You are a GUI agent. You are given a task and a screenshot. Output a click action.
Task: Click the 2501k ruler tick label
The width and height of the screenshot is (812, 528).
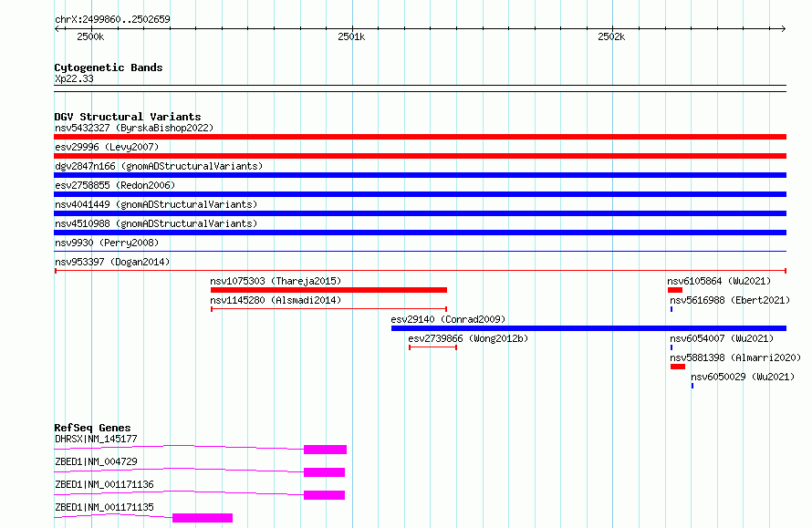coord(351,36)
